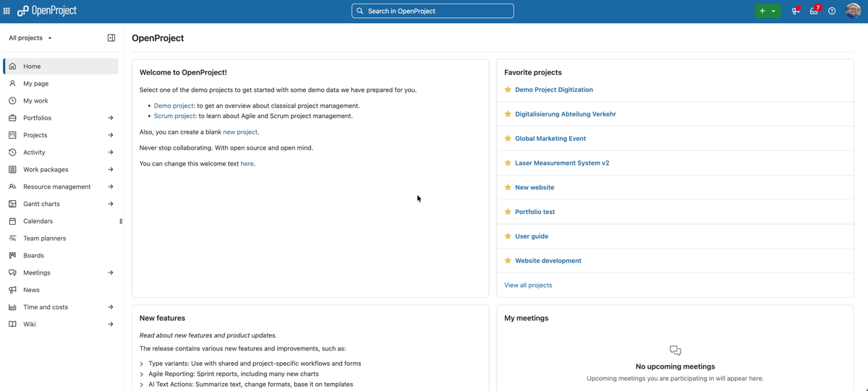Screen dimensions: 868x391
Task: Toggle favorite star for User guide
Action: click(508, 236)
